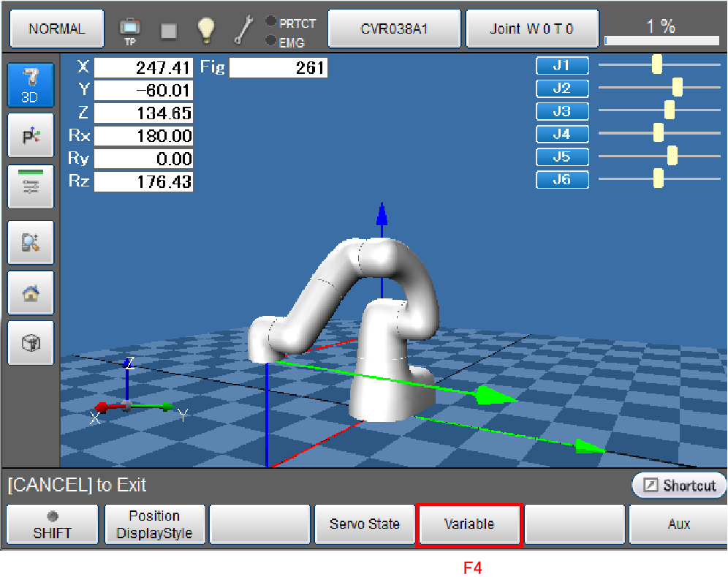Open the Position DisplayStyle selector
728x577 pixels.
click(154, 524)
